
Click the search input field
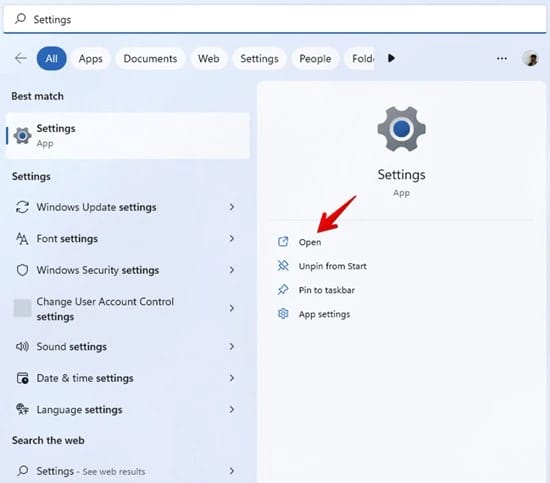point(275,19)
